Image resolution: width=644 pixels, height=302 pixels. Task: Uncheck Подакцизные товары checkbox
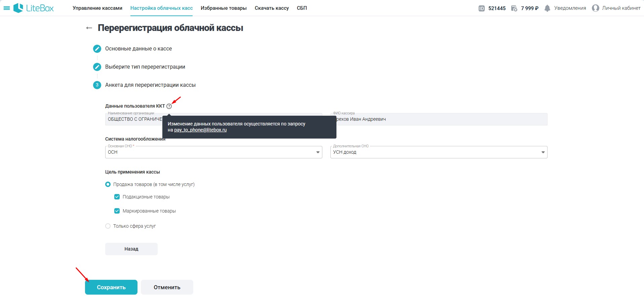[117, 197]
